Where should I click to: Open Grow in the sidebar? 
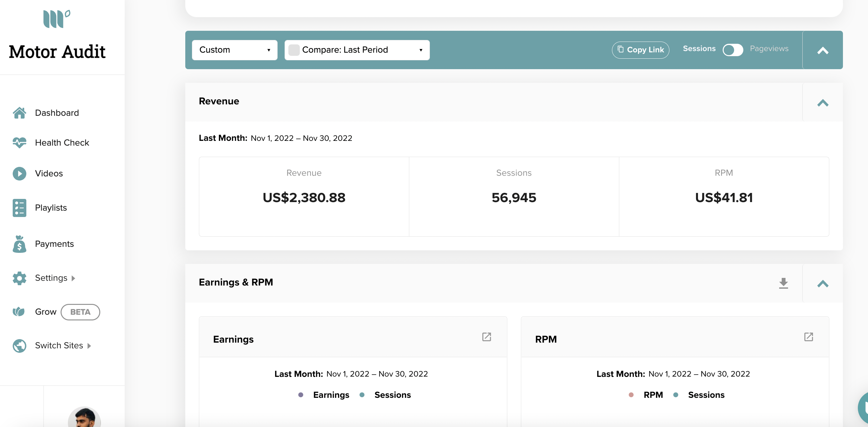45,312
